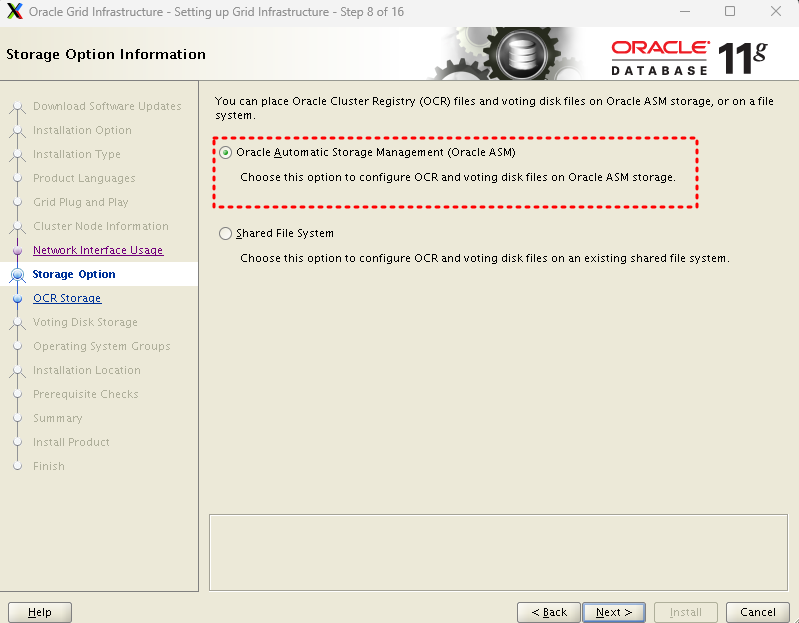Go back with the Back button
The width and height of the screenshot is (799, 623).
pyautogui.click(x=549, y=612)
